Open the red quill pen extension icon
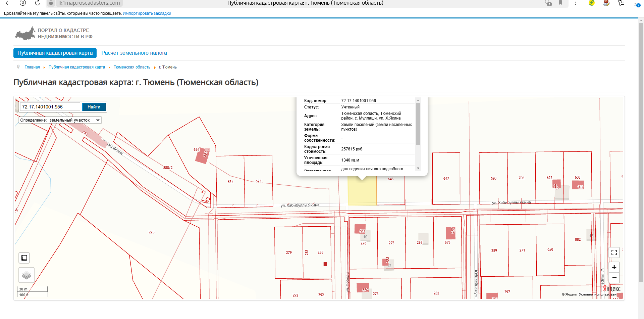The height and width of the screenshot is (319, 644). (606, 3)
